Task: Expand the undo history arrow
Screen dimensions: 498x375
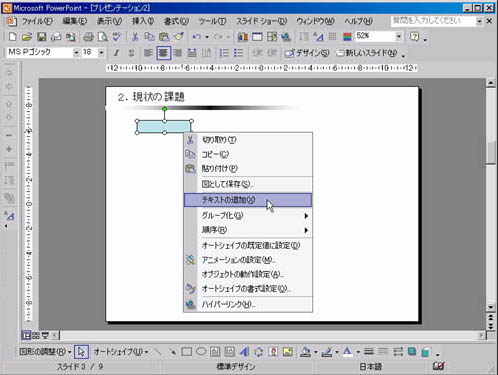Action: coord(207,37)
